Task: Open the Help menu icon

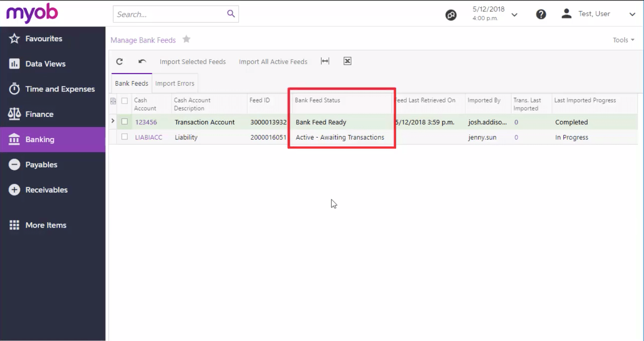Action: [541, 14]
